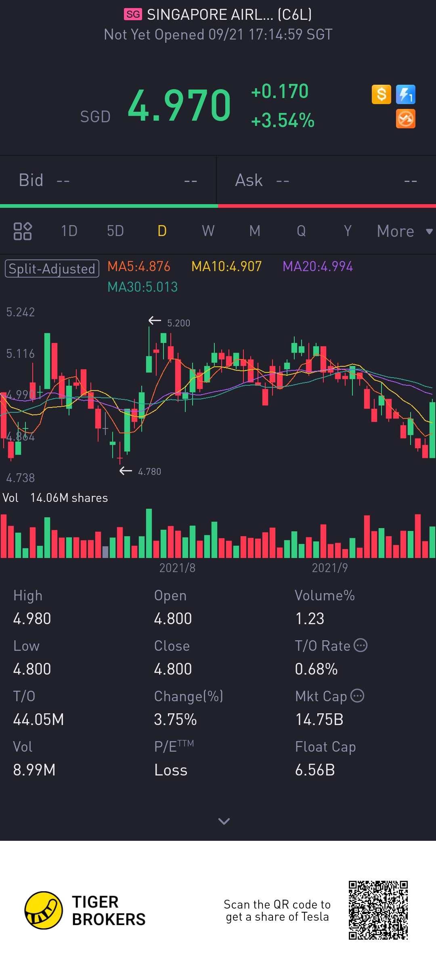Tap the Tesla share QR code

(x=378, y=910)
